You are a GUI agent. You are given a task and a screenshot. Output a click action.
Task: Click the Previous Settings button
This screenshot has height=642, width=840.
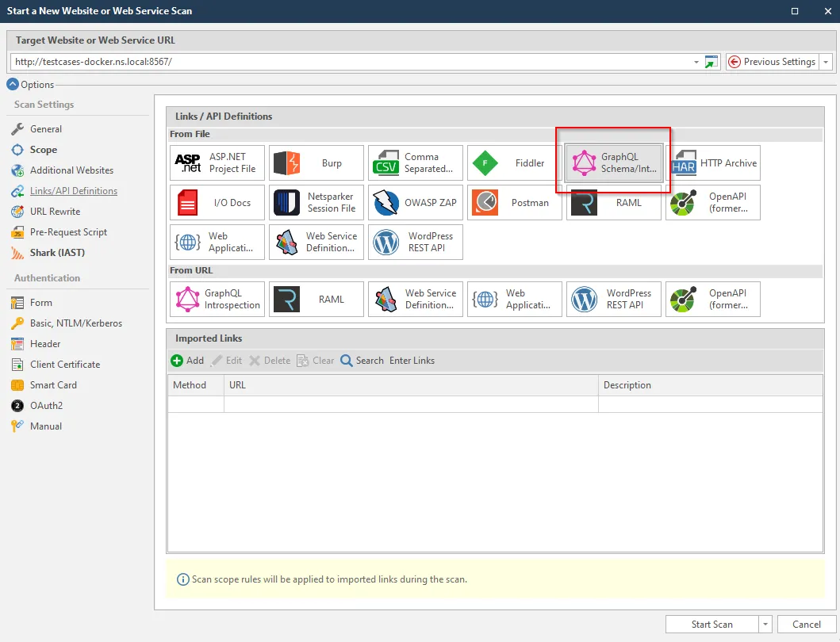pos(773,62)
